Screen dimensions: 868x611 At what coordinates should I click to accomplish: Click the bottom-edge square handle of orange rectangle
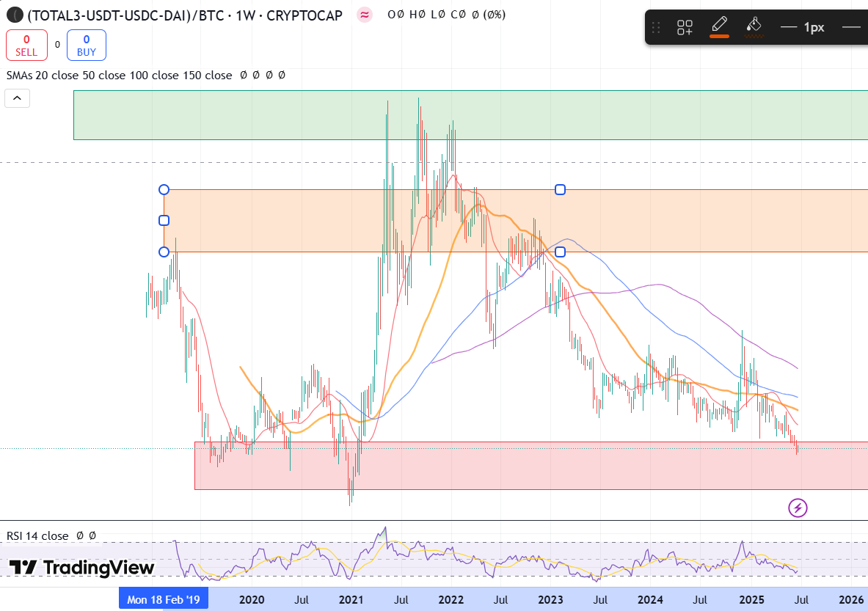click(561, 252)
